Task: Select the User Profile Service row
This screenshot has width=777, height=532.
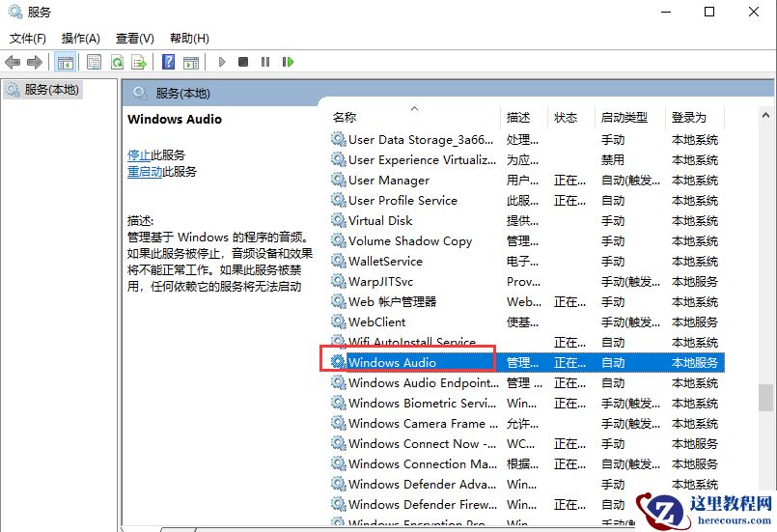Action: 527,201
